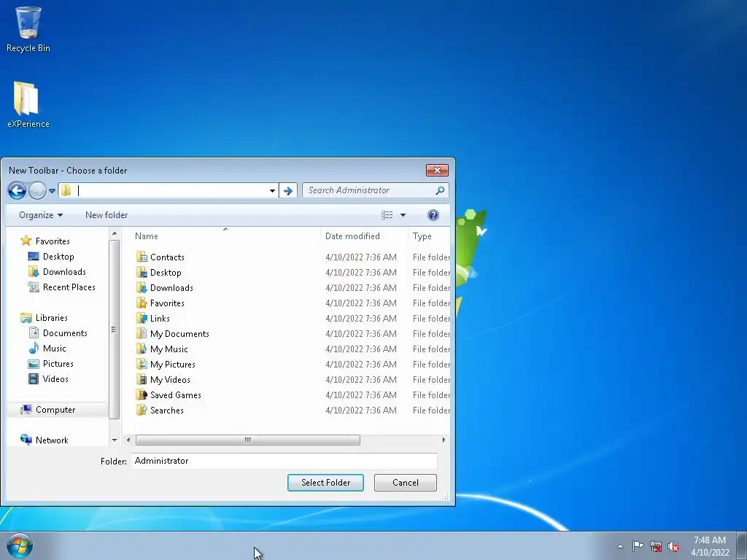Click the Folder name input field
Viewport: 747px width, 560px height.
(285, 461)
